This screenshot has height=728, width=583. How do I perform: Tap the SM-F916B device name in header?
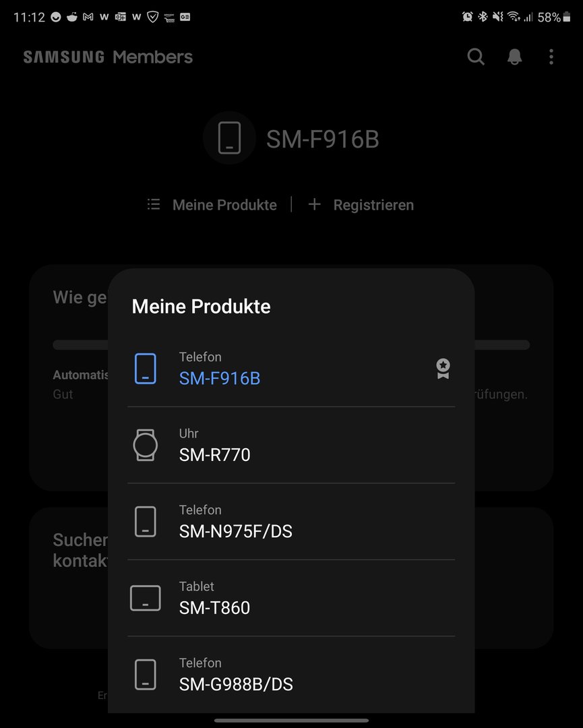[x=323, y=139]
